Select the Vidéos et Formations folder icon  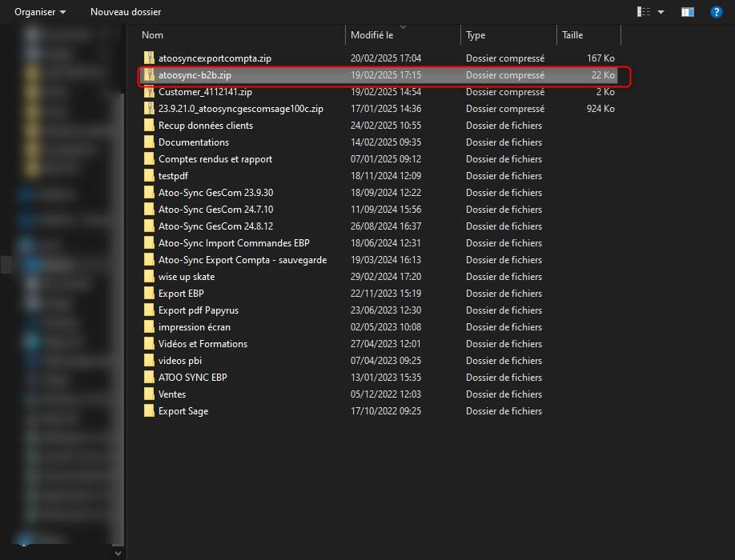click(x=149, y=344)
